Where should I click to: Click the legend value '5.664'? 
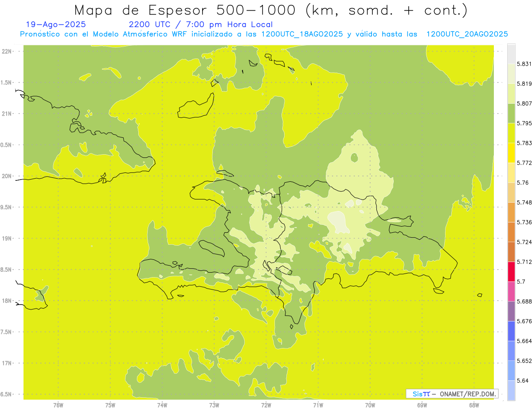524,341
